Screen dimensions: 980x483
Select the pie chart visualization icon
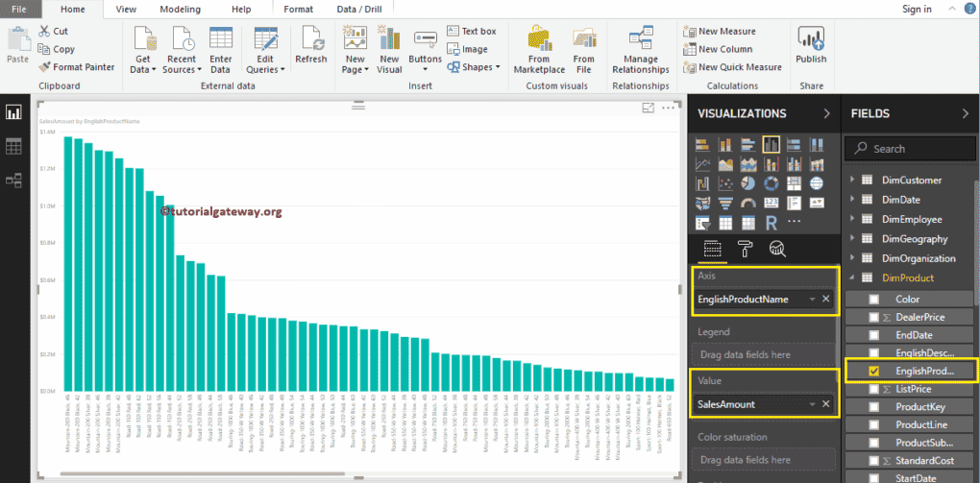click(748, 183)
